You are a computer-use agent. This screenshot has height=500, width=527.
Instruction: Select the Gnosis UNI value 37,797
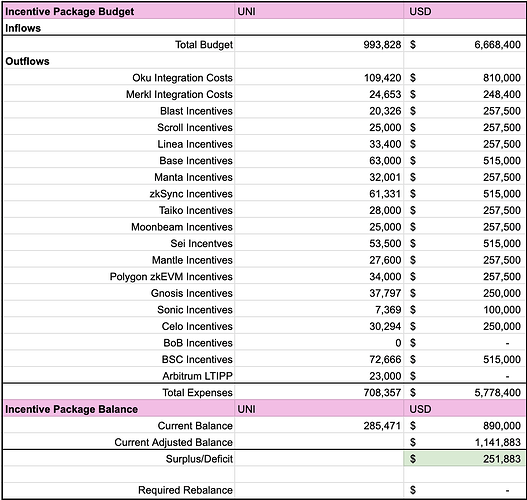pos(385,293)
